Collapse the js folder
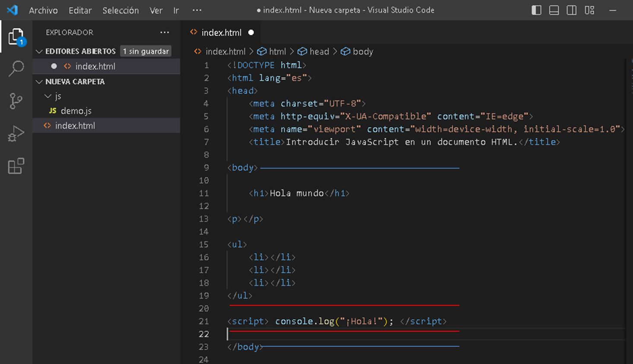Viewport: 633px width, 364px height. (48, 96)
